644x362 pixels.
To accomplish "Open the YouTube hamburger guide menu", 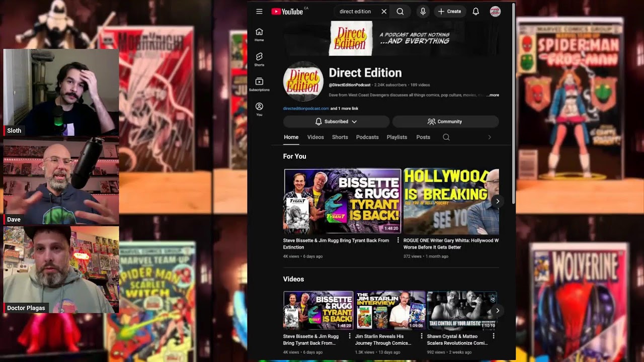I will (x=259, y=12).
